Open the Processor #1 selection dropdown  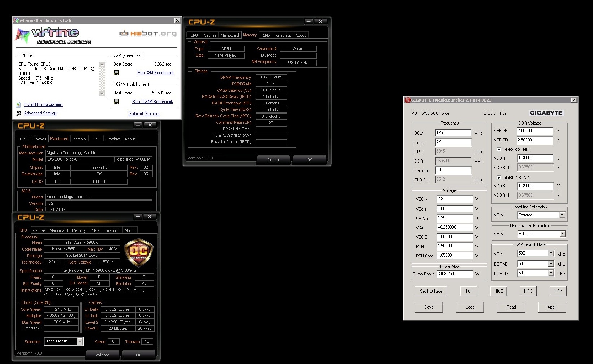point(80,341)
